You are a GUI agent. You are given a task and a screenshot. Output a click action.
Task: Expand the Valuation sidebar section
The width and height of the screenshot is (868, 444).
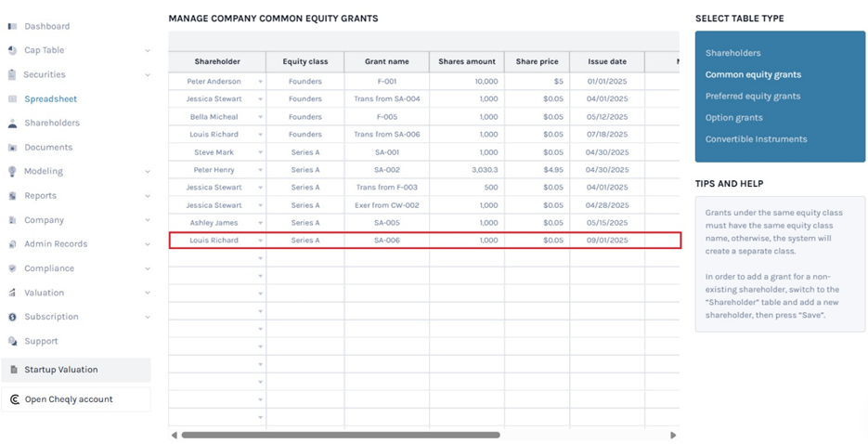pos(148,294)
